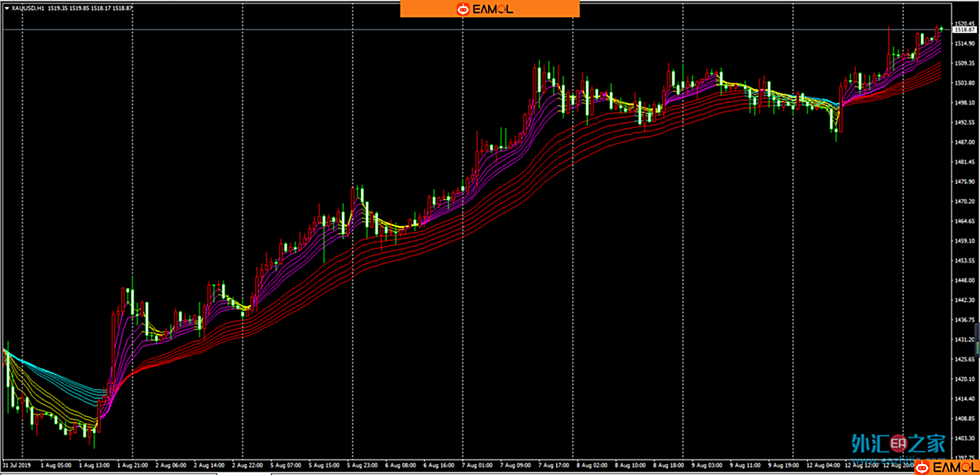
Task: Click the EAMOL robot logo at bottom right
Action: [923, 468]
